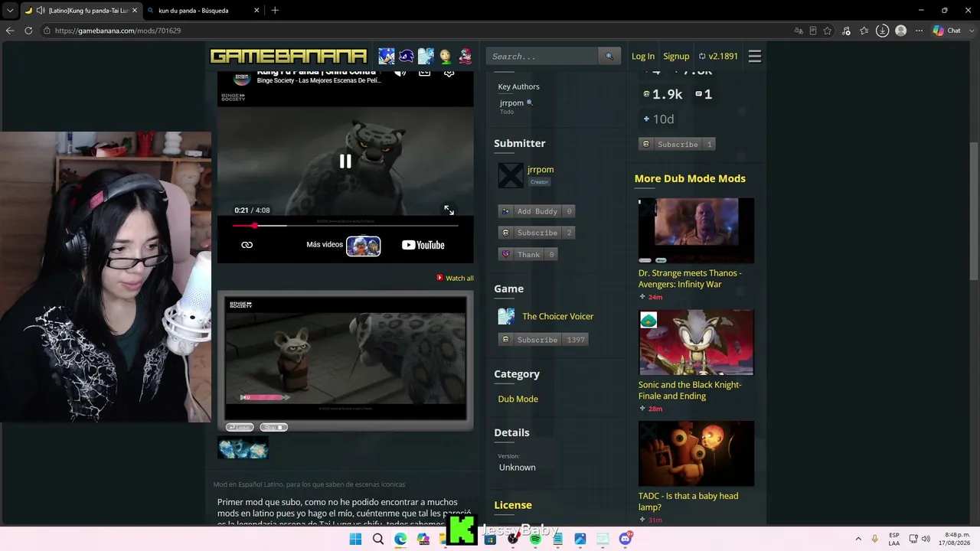Open Spotify from the taskbar
This screenshot has height=551, width=980.
pyautogui.click(x=535, y=539)
